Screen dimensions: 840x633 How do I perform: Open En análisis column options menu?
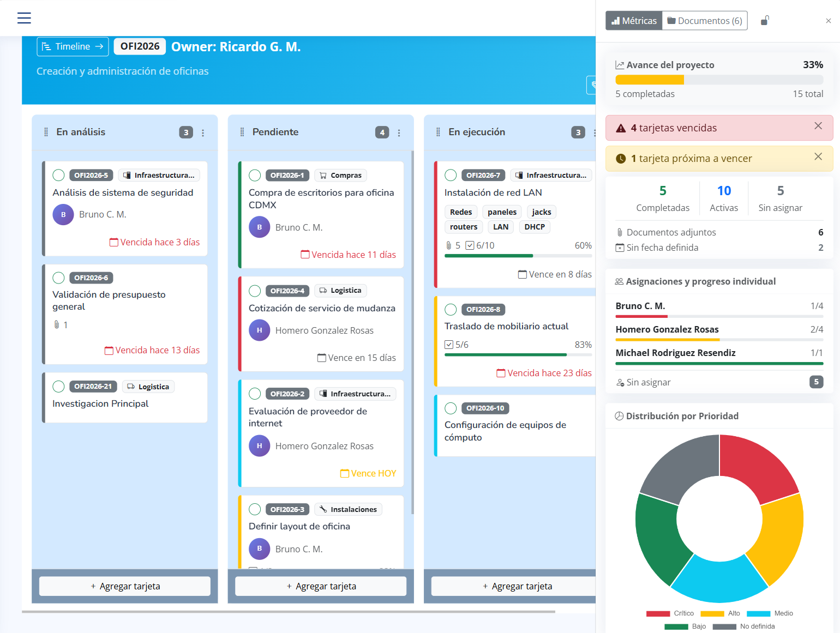(x=203, y=133)
